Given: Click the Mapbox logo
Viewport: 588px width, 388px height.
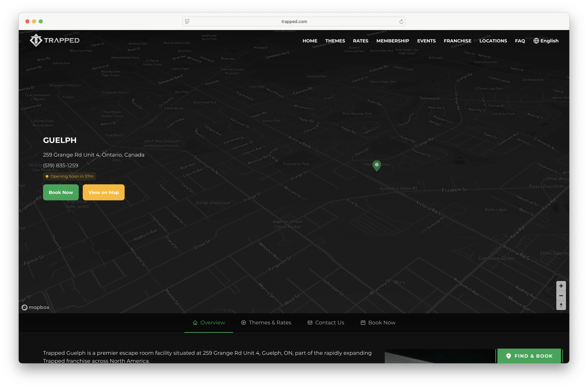Looking at the screenshot, I should pyautogui.click(x=35, y=307).
